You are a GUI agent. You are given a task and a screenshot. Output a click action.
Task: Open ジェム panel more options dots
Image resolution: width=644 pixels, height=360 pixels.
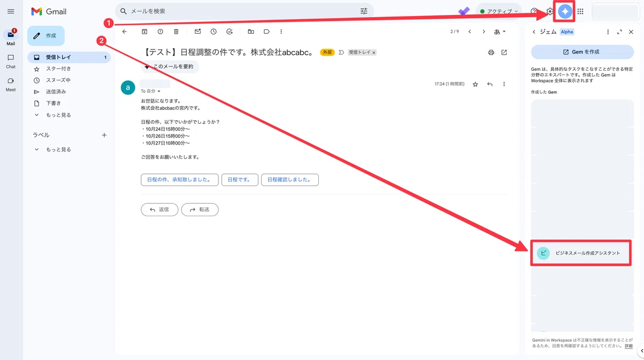[608, 32]
